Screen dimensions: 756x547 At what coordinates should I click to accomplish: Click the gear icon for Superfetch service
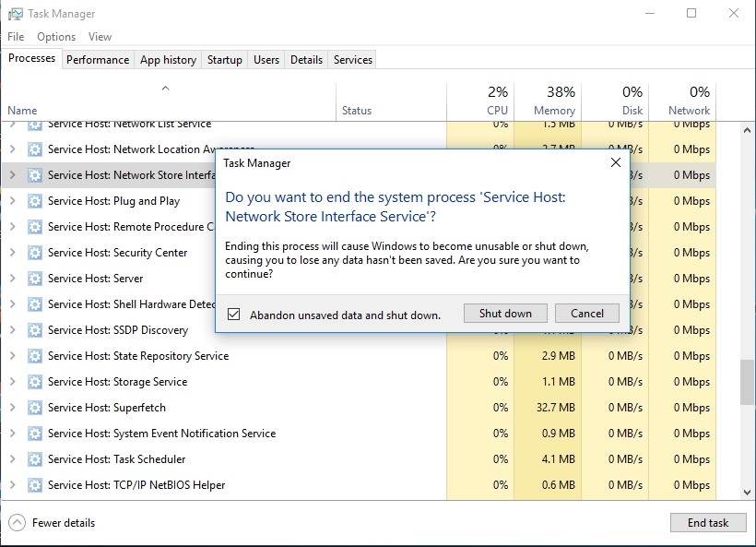point(35,408)
